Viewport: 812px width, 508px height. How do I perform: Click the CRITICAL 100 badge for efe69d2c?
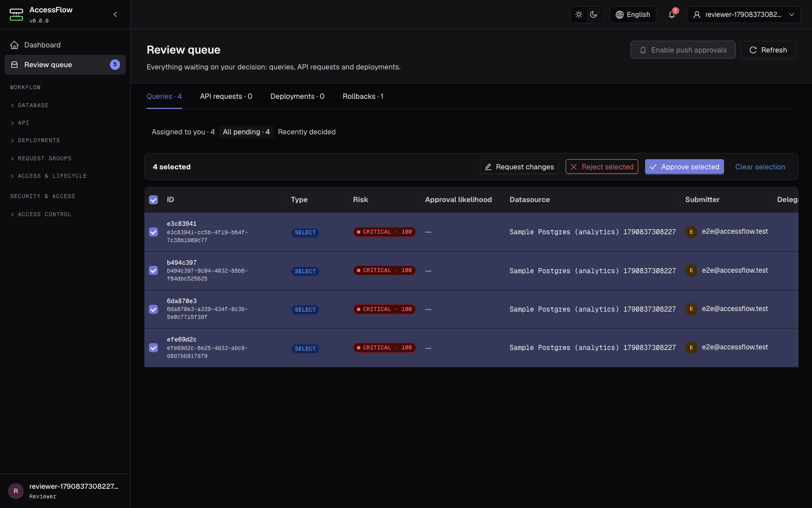coord(385,348)
